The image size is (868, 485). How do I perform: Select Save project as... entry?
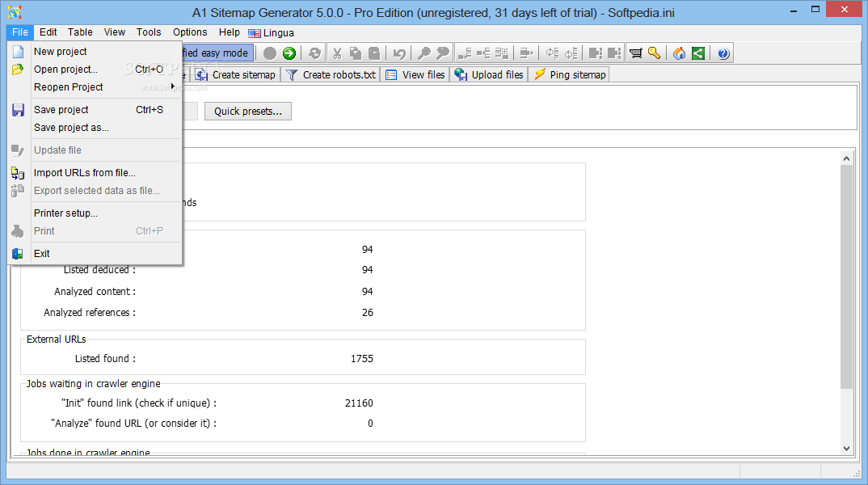[96, 128]
